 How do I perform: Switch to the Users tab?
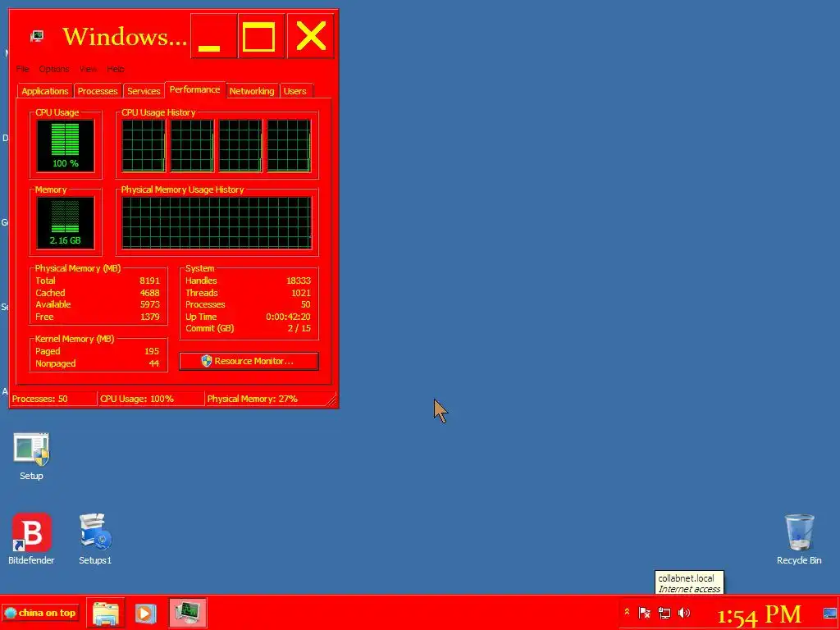coord(294,91)
